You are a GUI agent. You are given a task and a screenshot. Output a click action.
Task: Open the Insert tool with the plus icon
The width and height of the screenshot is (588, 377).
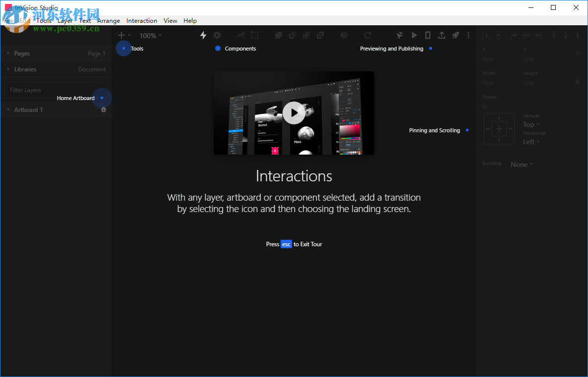point(122,35)
